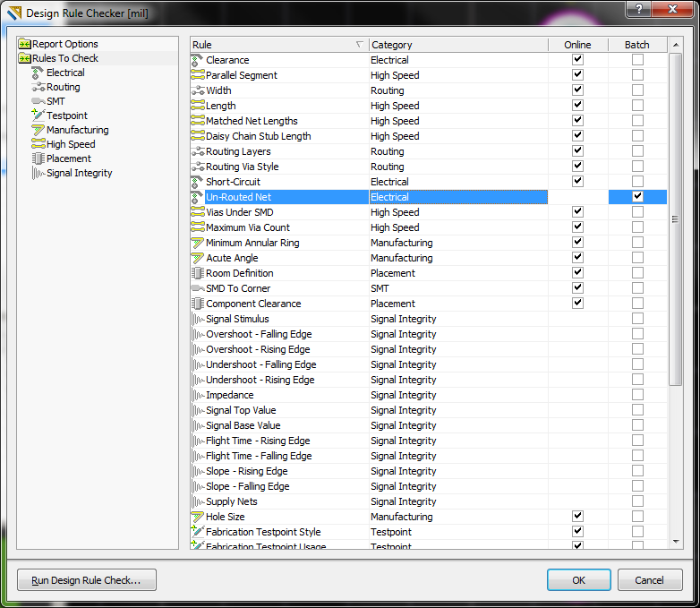The width and height of the screenshot is (700, 608).
Task: Click the sort arrow in the Rule column header
Action: pos(359,45)
